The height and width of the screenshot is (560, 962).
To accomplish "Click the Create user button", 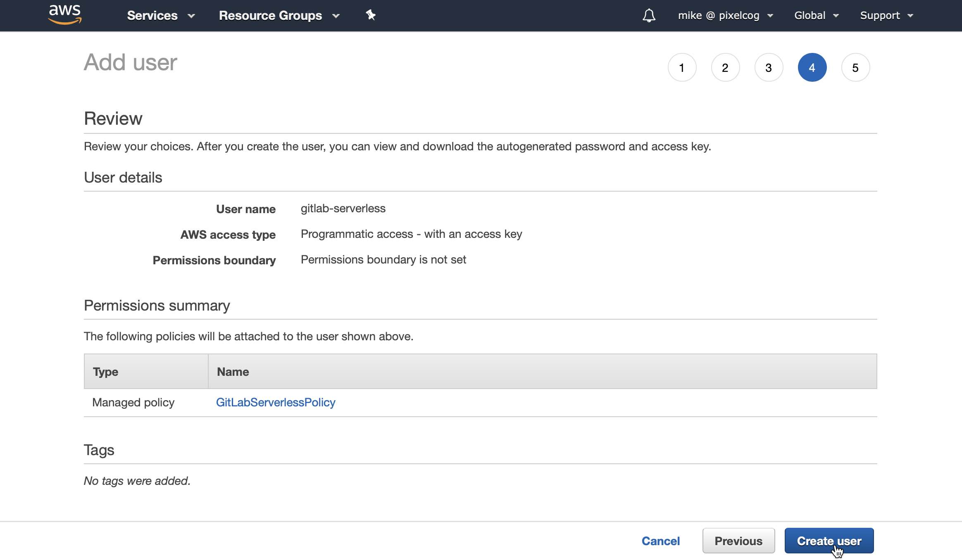I will coord(829,541).
